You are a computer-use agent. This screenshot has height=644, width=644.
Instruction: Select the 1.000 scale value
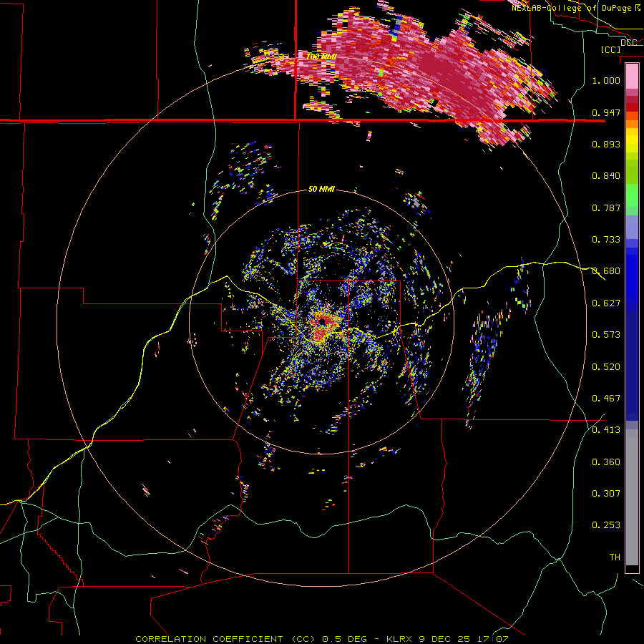click(606, 80)
